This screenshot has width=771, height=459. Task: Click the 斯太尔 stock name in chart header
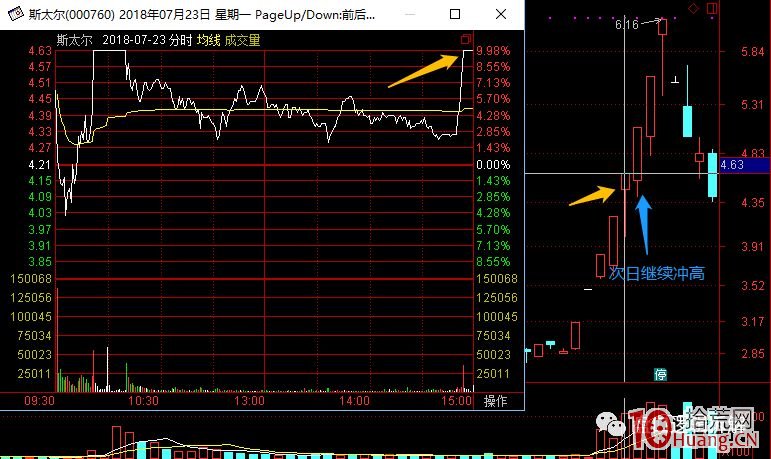click(75, 40)
